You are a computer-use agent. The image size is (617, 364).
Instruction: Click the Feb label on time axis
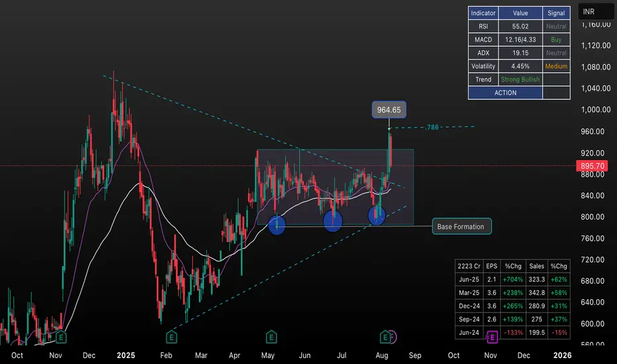(x=166, y=355)
